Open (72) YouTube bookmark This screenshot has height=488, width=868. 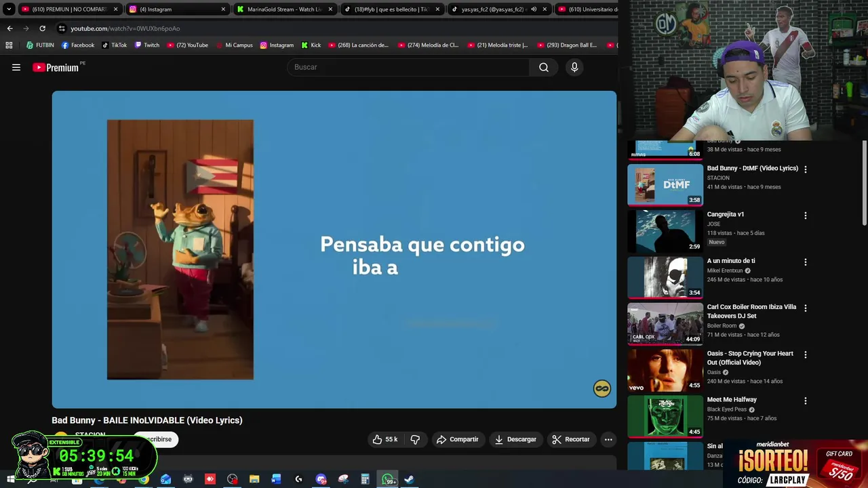[x=187, y=45]
